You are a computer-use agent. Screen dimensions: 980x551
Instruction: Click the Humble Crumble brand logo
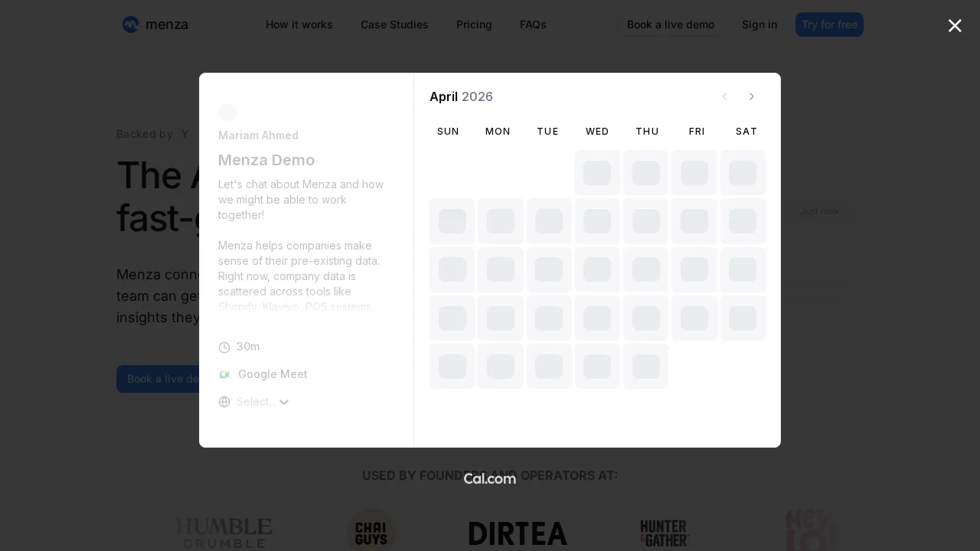(x=224, y=531)
